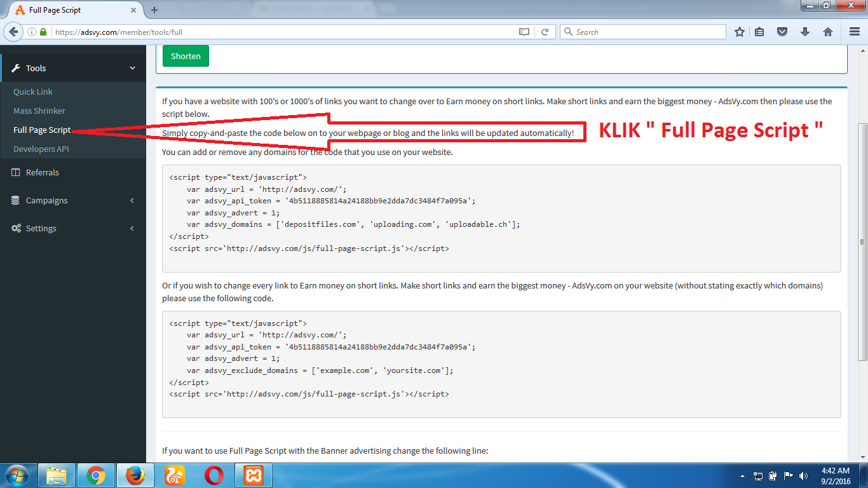Click the scrollbar up arrow
The width and height of the screenshot is (868, 488).
pyautogui.click(x=862, y=50)
